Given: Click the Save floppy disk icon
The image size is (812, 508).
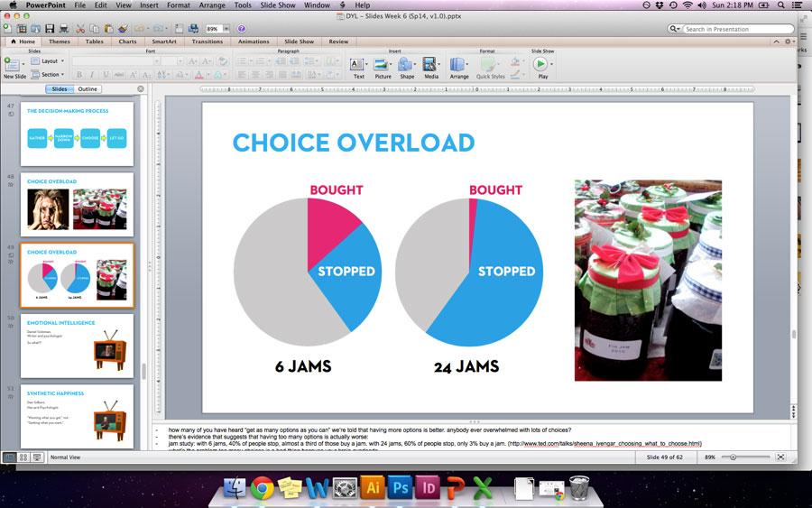Looking at the screenshot, I should pos(50,29).
